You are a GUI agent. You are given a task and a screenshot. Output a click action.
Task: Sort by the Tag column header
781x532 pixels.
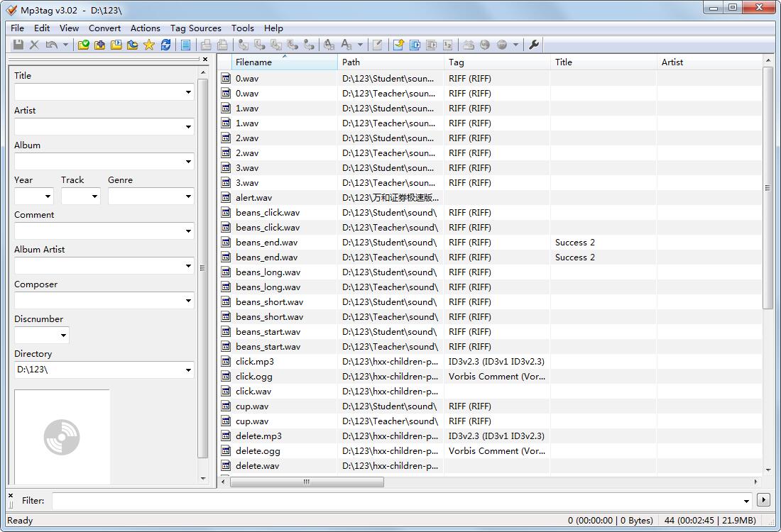[x=497, y=62]
